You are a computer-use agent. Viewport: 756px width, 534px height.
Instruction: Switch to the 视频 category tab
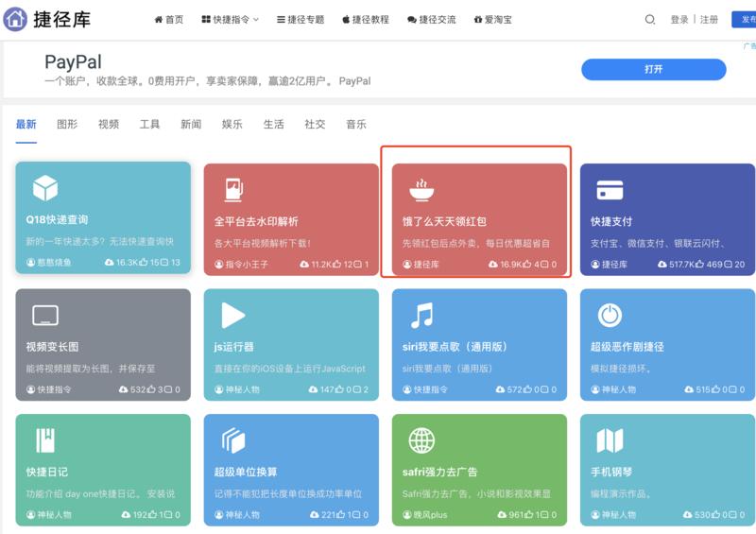pos(109,125)
